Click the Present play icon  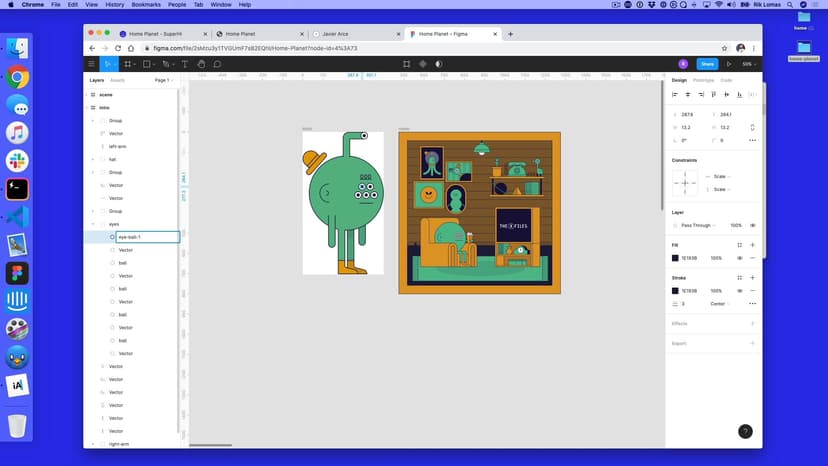click(x=728, y=64)
